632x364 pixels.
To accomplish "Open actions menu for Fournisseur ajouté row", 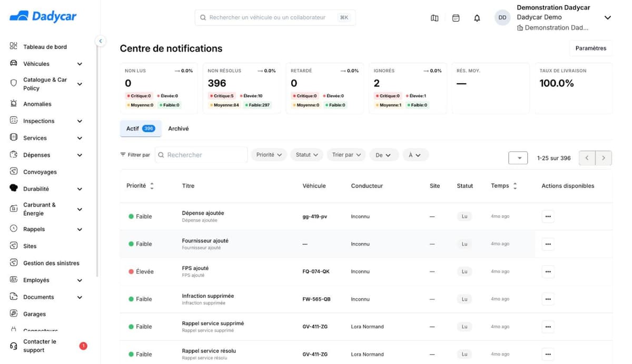I will [548, 244].
